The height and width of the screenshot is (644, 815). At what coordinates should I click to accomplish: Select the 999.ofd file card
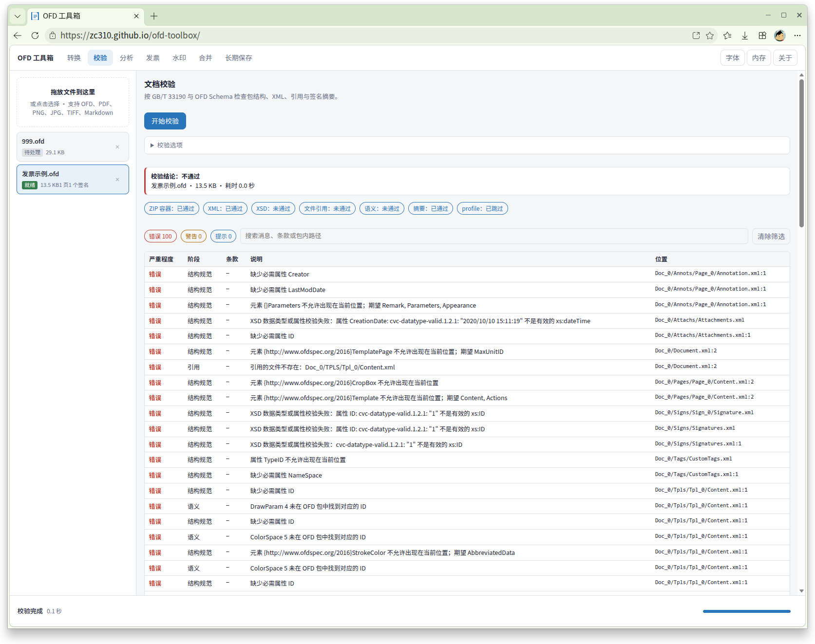point(73,147)
